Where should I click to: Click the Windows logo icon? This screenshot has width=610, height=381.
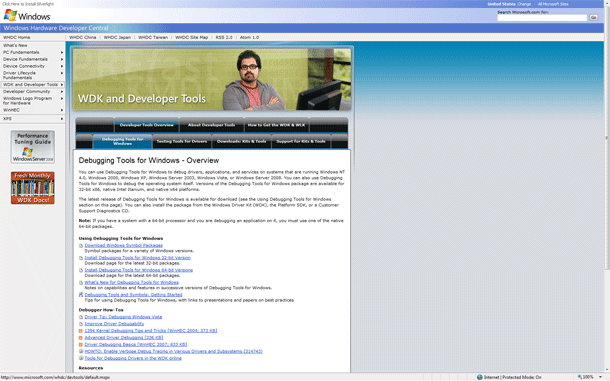(x=10, y=15)
